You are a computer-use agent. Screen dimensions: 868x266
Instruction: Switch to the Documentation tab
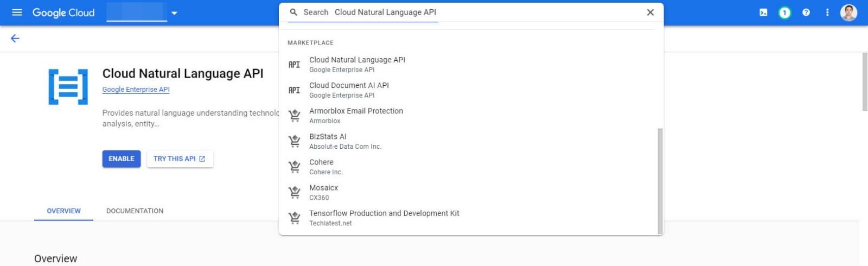[135, 211]
